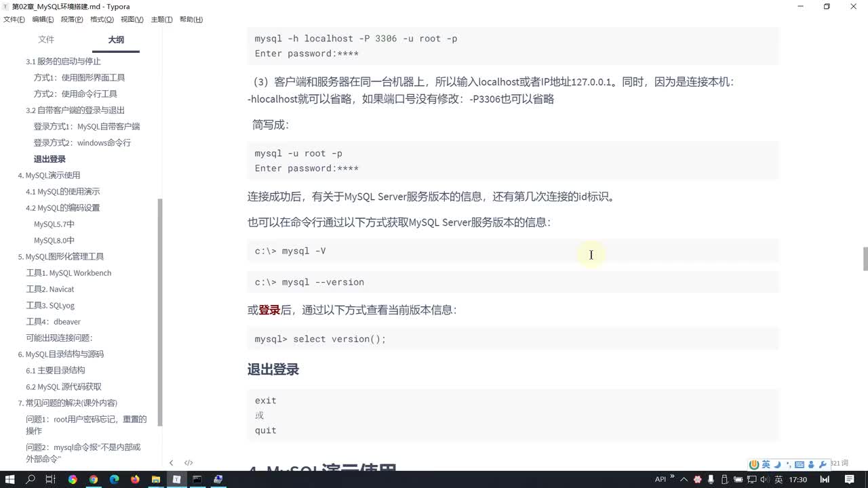Click the user account icon on IME bar

point(812,464)
